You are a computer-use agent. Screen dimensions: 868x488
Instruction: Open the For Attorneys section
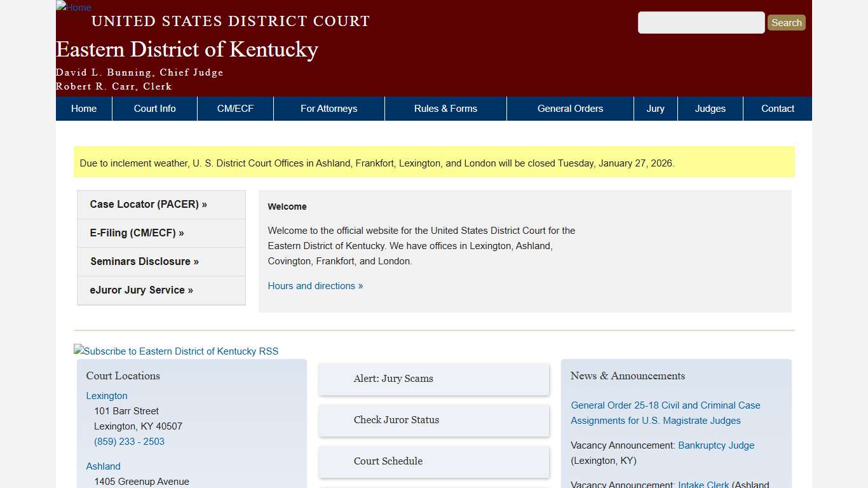point(329,108)
